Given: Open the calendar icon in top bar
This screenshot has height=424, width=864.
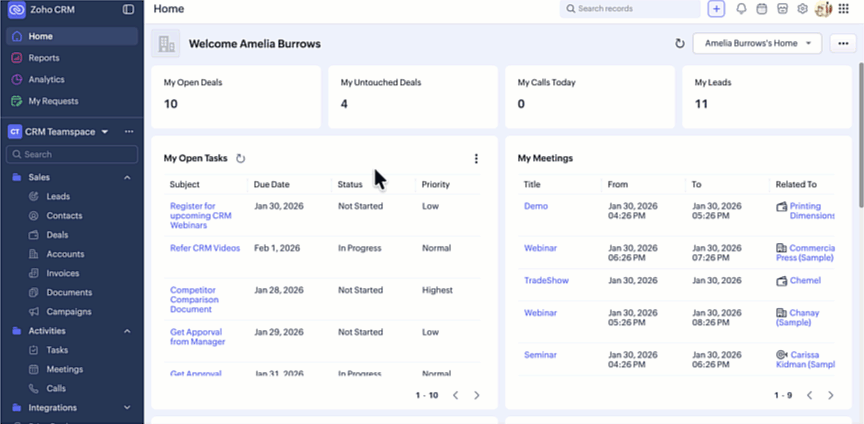Looking at the screenshot, I should pyautogui.click(x=761, y=9).
